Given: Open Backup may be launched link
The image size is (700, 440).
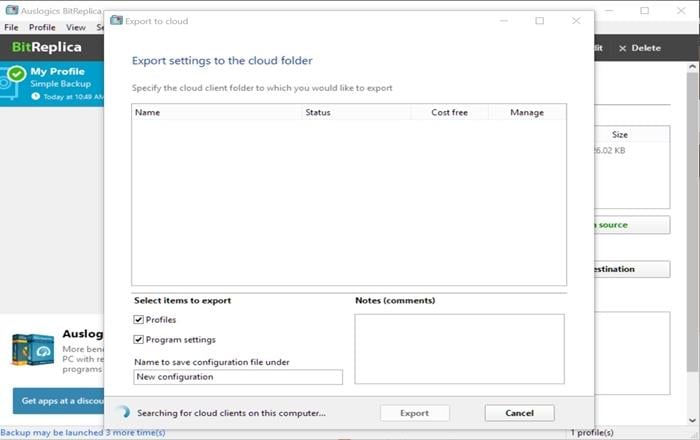Looking at the screenshot, I should [x=83, y=432].
